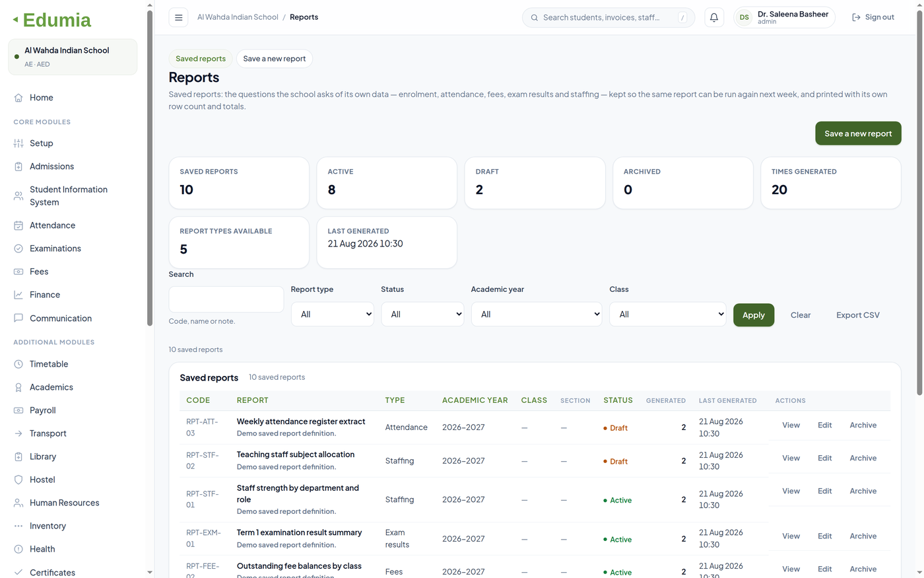Archive Staff strength by department report
The width and height of the screenshot is (924, 578).
(863, 491)
